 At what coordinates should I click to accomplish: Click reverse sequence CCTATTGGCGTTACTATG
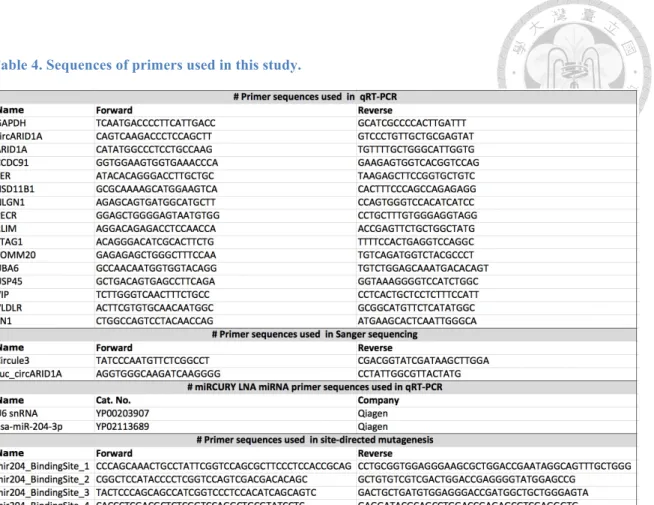(x=409, y=374)
